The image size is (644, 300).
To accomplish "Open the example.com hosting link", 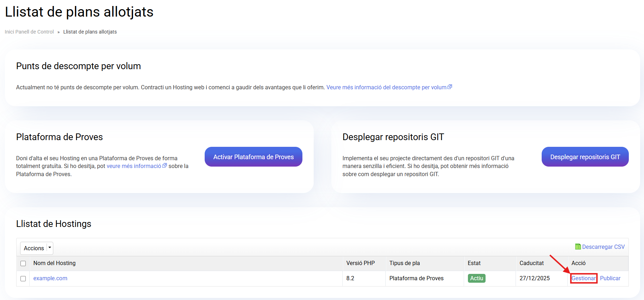I will [50, 278].
